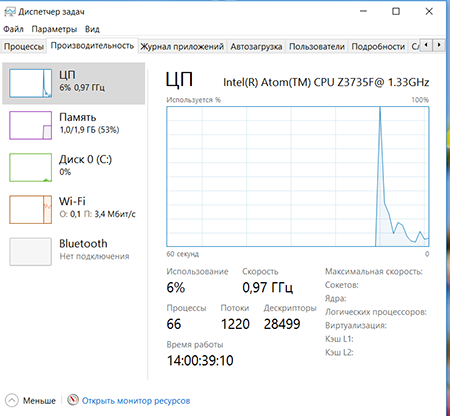Click the Сокетов label
This screenshot has height=416, width=450.
tap(342, 285)
